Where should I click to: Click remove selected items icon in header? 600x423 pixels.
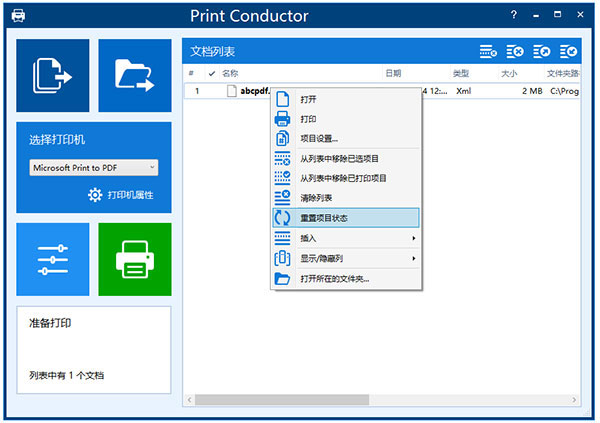point(488,51)
